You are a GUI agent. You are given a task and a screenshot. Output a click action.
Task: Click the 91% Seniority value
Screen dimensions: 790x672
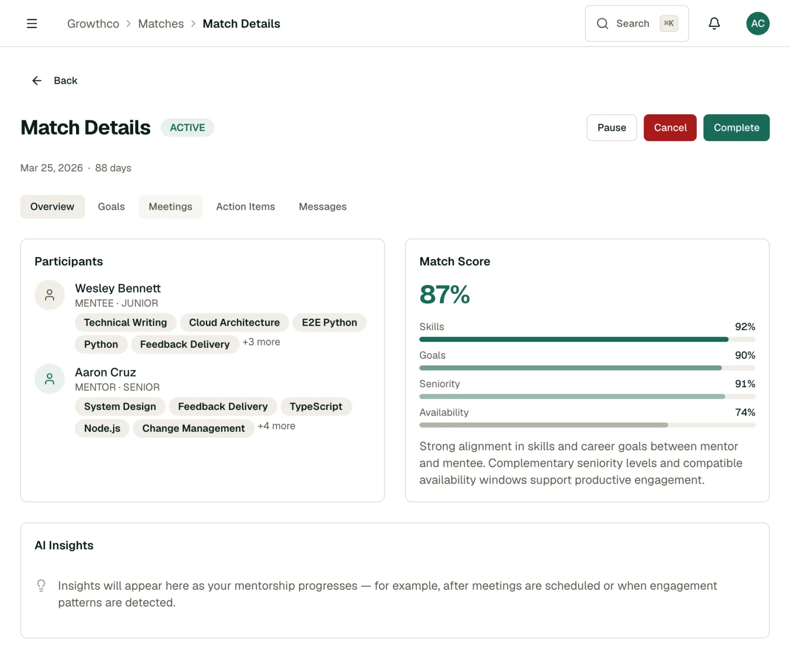tap(745, 384)
